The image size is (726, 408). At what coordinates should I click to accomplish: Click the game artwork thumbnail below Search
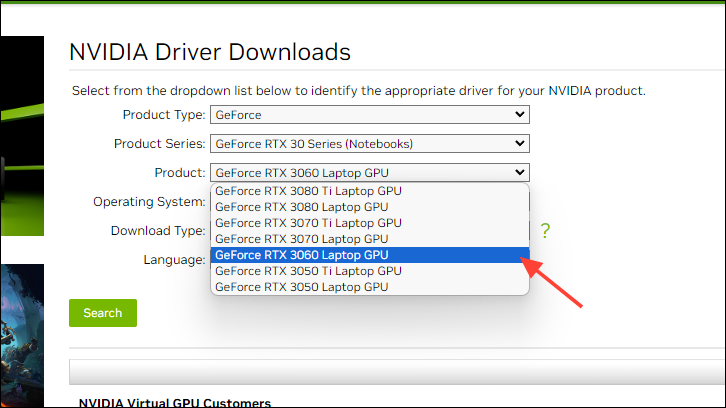pyautogui.click(x=22, y=335)
